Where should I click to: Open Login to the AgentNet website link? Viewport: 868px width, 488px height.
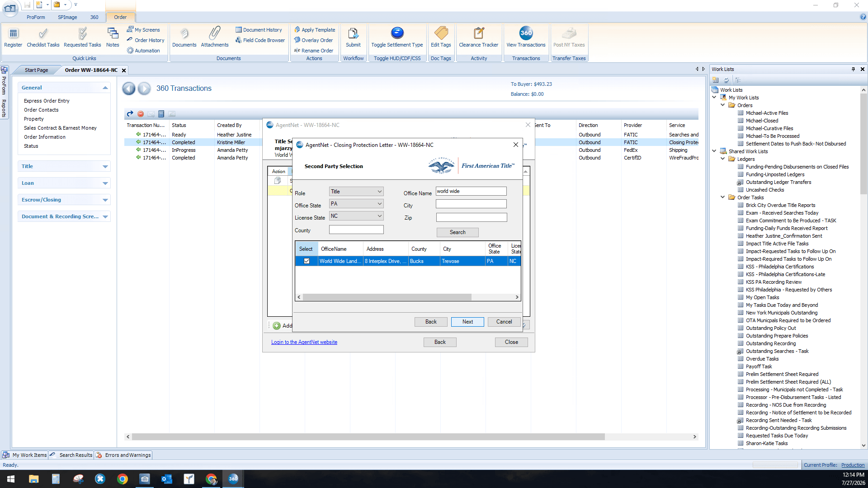click(304, 342)
